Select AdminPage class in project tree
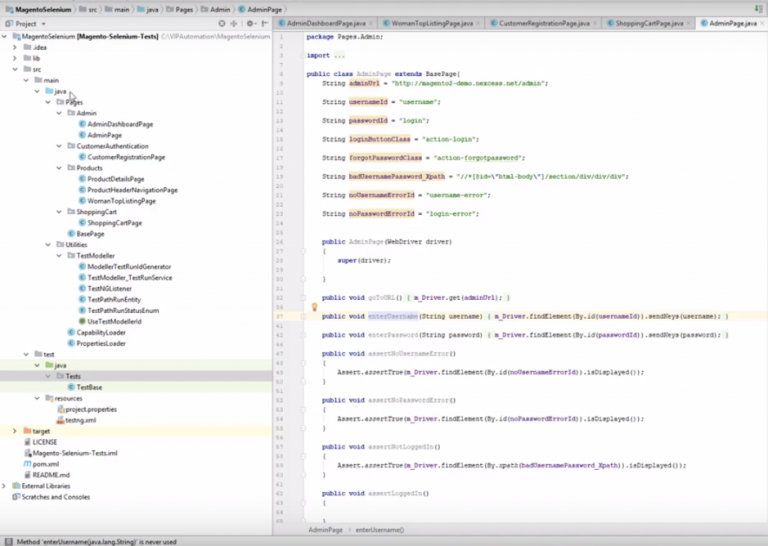Viewport: 768px width, 546px height. click(100, 135)
